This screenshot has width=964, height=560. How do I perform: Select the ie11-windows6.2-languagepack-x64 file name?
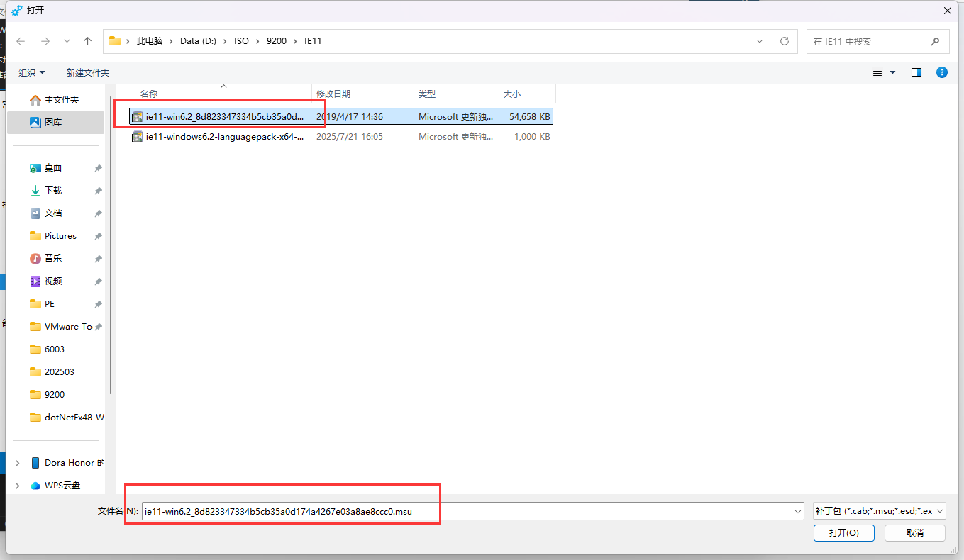tap(225, 136)
